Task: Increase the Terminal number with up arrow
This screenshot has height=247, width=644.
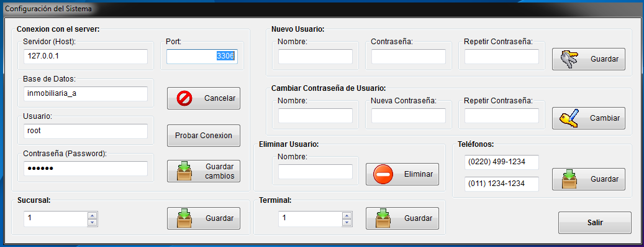Action: tap(347, 216)
